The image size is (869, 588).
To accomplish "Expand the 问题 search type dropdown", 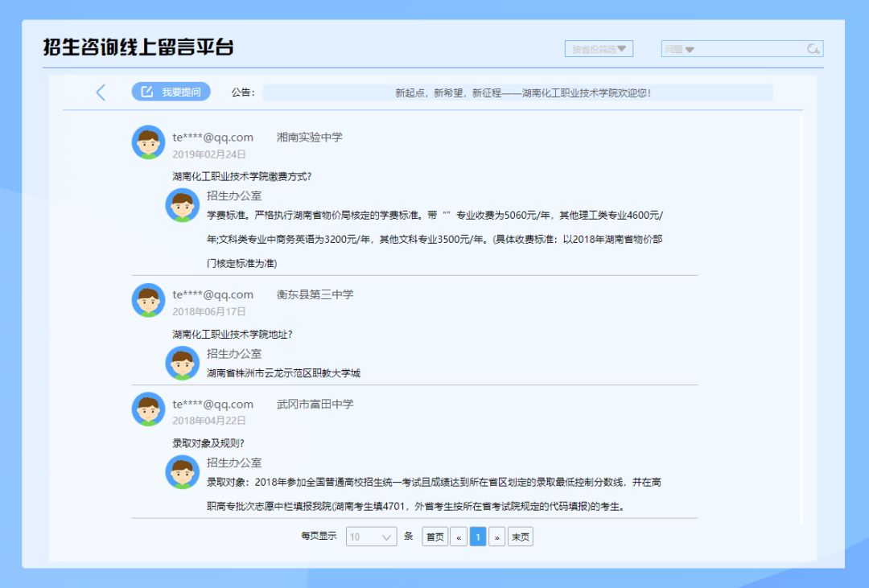I will [680, 49].
